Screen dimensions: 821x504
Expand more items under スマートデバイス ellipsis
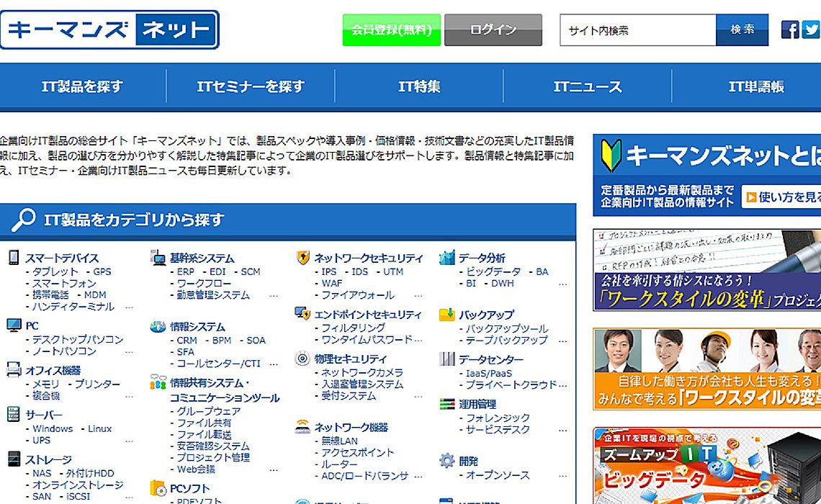click(129, 307)
